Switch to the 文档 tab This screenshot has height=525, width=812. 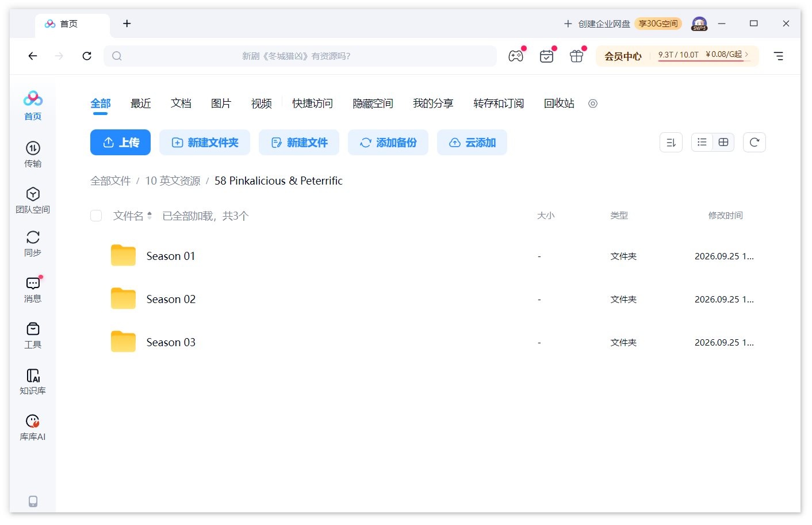(x=181, y=104)
